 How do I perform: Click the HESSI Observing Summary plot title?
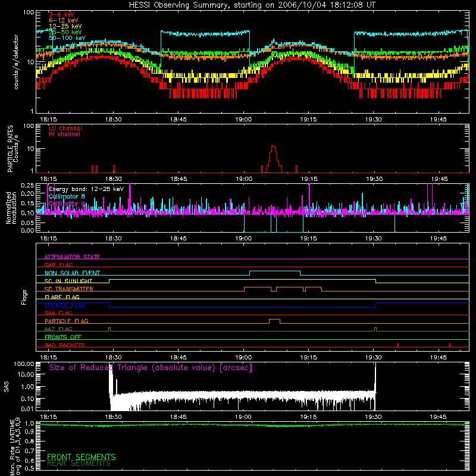click(252, 5)
